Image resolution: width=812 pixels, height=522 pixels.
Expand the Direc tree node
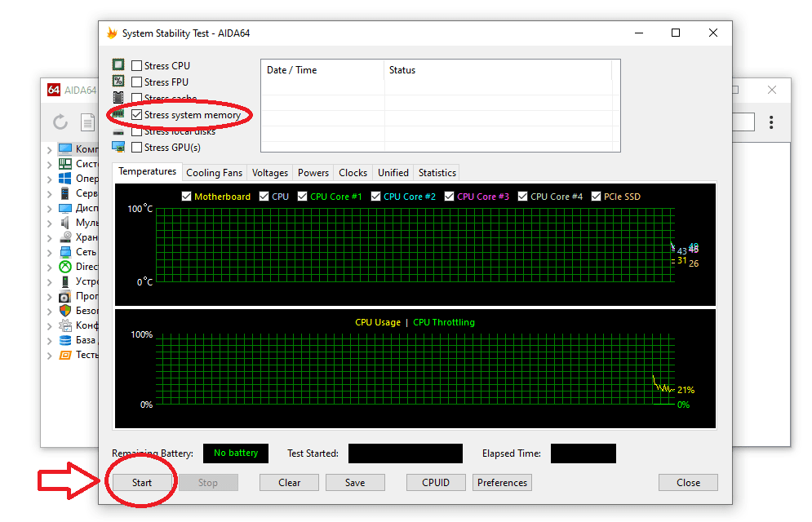pos(49,268)
